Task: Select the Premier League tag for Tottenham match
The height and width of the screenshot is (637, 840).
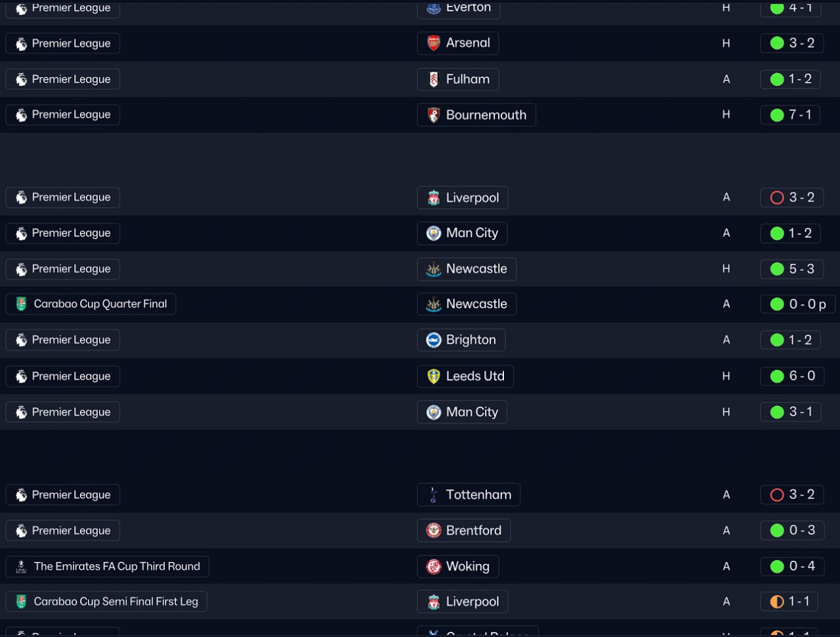Action: (x=63, y=495)
